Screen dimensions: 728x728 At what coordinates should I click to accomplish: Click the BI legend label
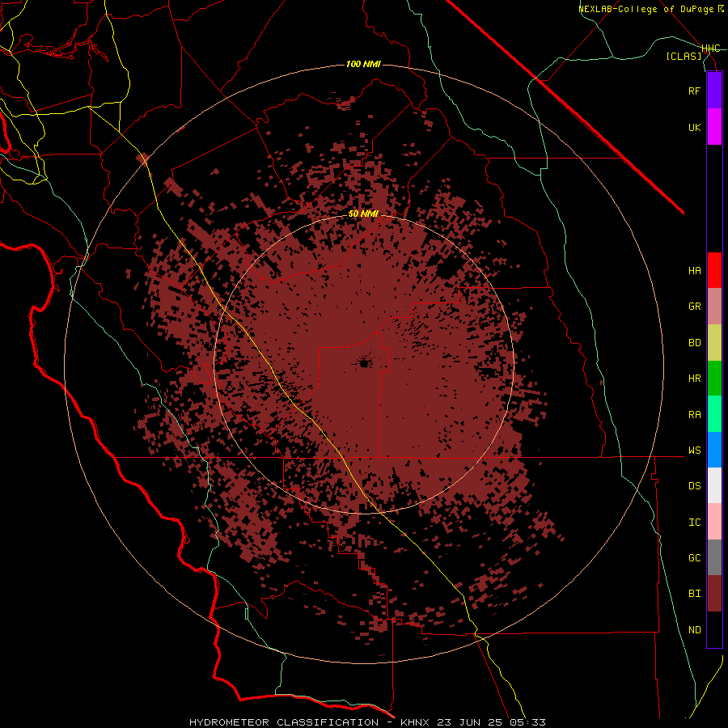694,594
